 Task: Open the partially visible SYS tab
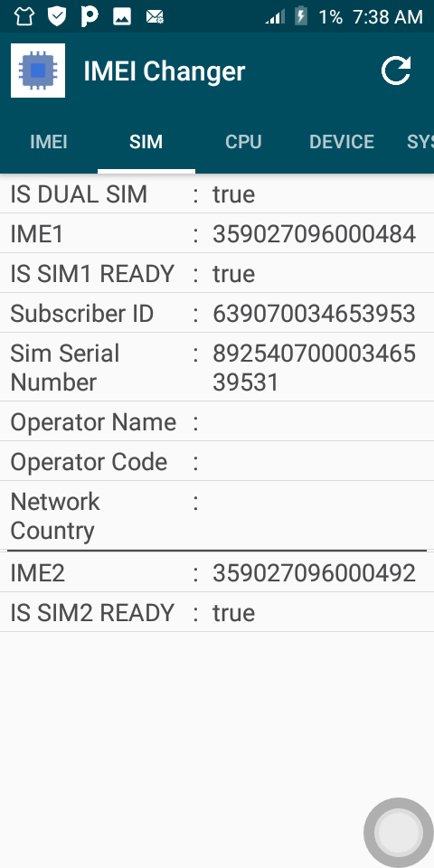(x=420, y=142)
